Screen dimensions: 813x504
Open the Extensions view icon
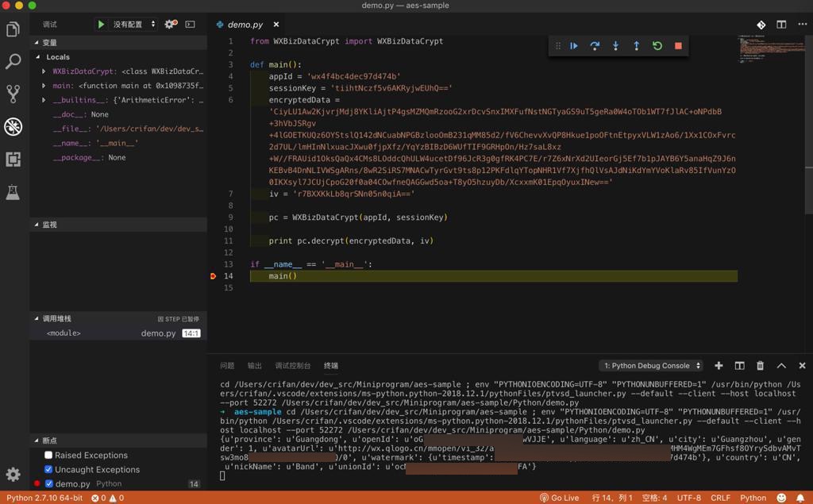[13, 160]
